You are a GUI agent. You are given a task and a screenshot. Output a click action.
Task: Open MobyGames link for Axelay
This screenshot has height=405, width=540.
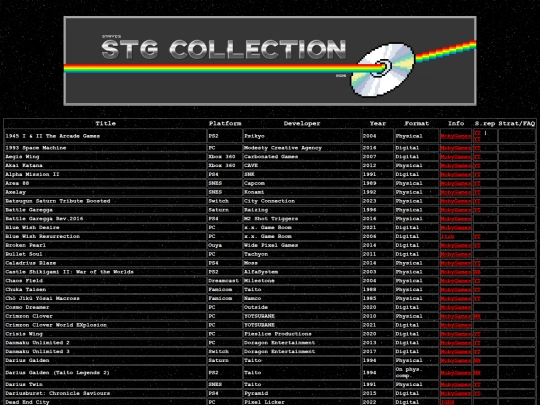456,193
